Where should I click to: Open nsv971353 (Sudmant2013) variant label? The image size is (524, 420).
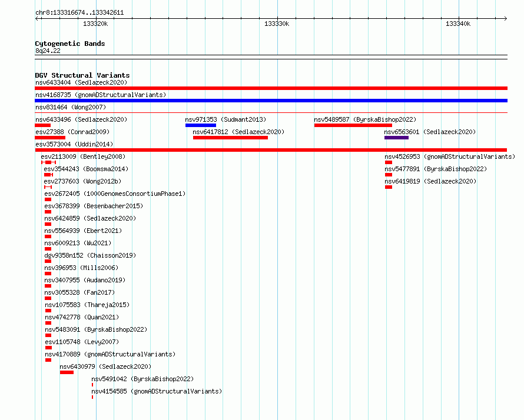point(225,119)
